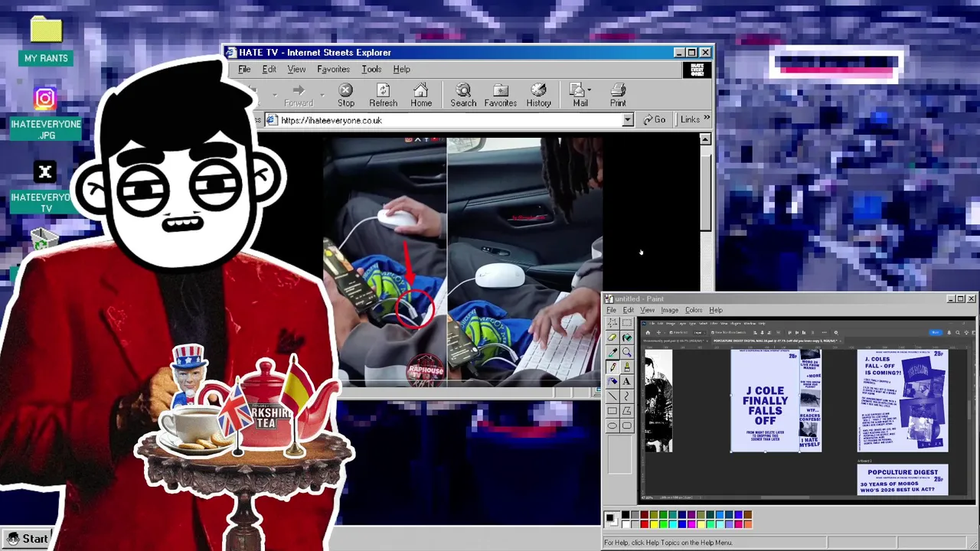Pick the magenta swatch in the Paint palette
Screen dimensions: 980x551
click(x=691, y=524)
